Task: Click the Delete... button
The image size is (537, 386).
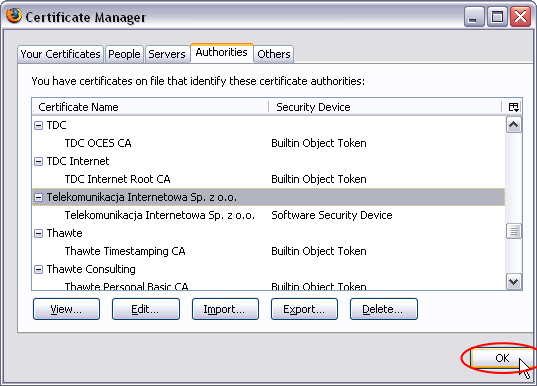Action: (384, 309)
